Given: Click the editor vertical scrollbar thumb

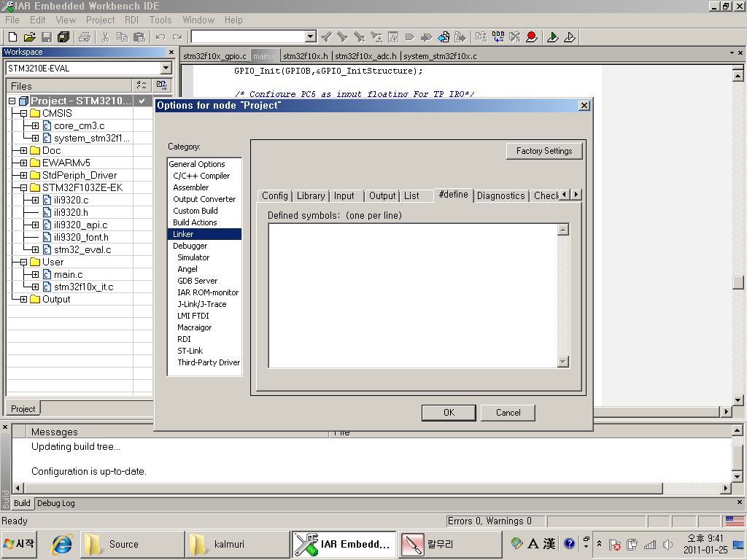Looking at the screenshot, I should click(x=738, y=282).
